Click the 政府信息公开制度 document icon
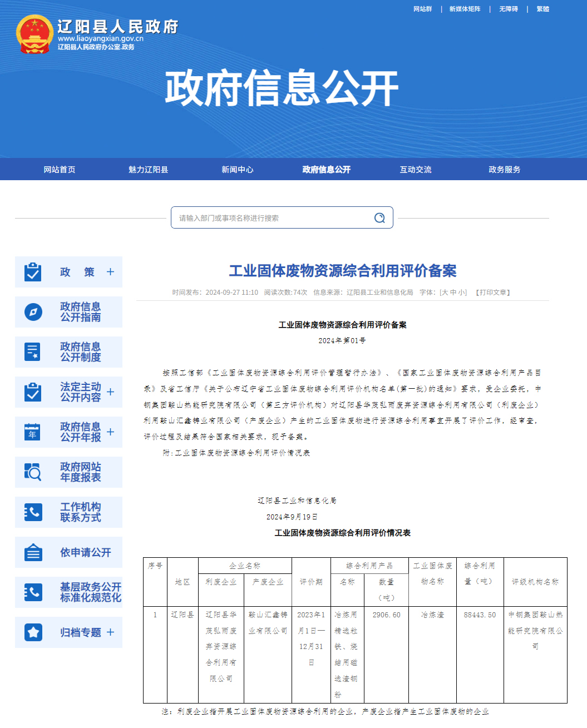The width and height of the screenshot is (587, 728). tap(33, 351)
